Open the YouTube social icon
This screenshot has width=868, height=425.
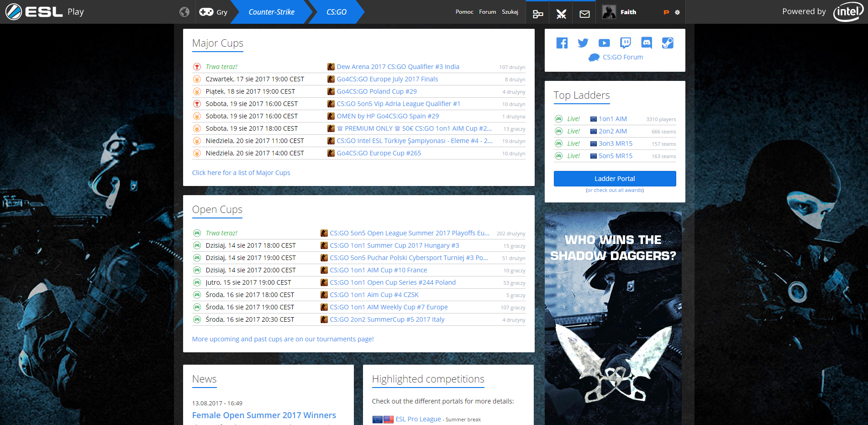(604, 43)
